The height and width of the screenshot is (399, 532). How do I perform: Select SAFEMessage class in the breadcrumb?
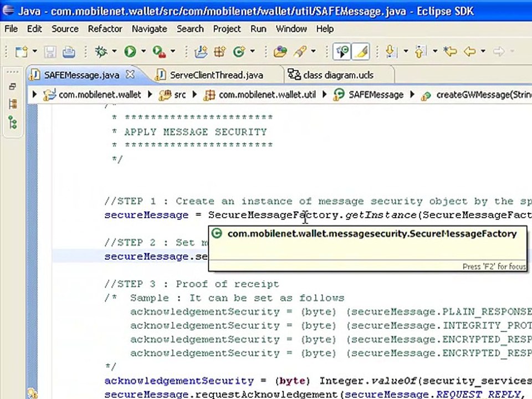[375, 95]
